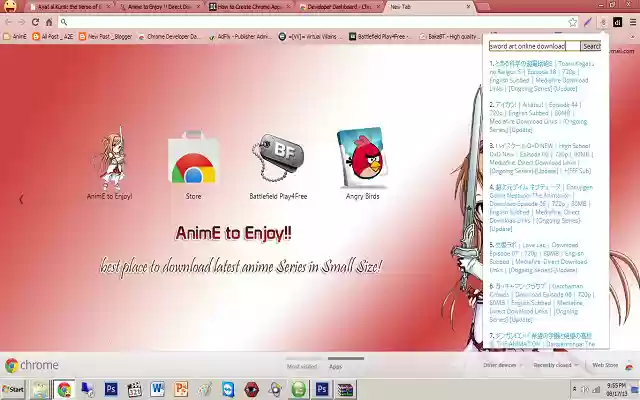Open the Chrome hamburger menu
640x400 pixels.
(x=632, y=22)
